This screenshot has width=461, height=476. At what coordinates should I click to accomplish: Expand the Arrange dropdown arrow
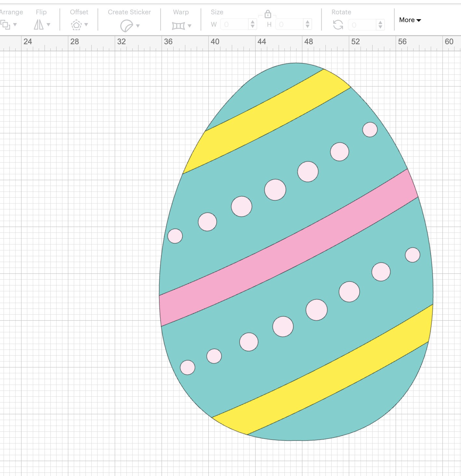click(15, 25)
